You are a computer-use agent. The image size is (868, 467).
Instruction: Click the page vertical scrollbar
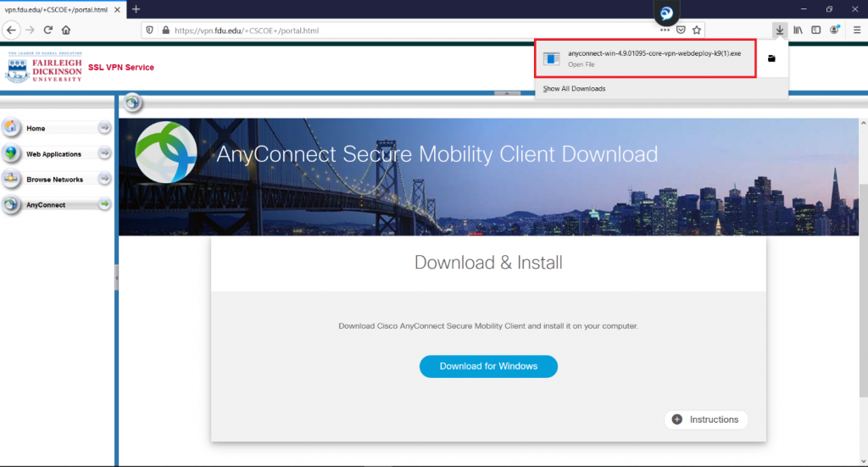click(863, 290)
